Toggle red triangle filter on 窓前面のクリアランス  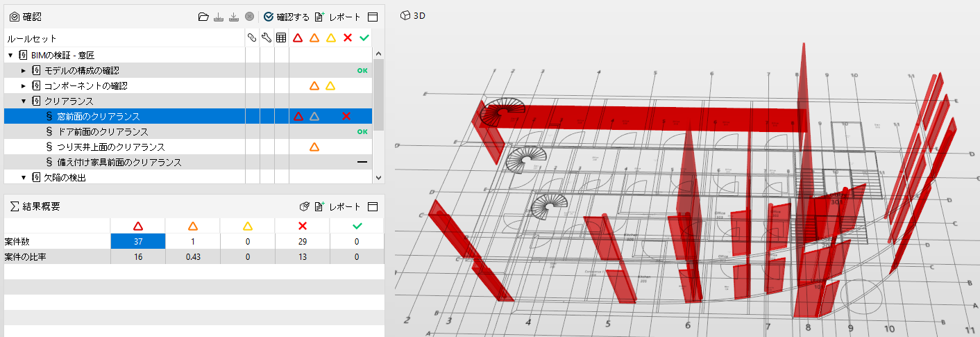click(x=298, y=116)
